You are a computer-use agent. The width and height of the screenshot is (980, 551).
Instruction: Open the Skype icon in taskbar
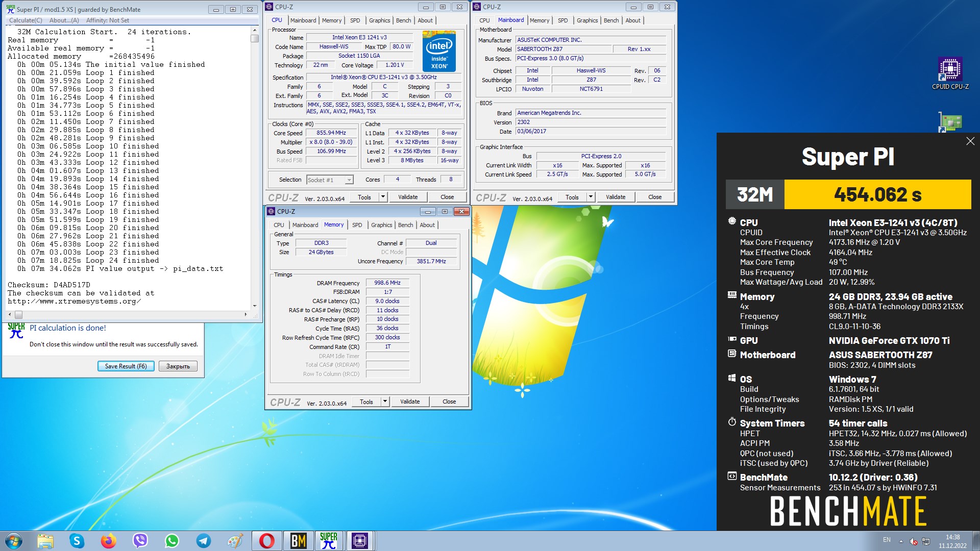[x=77, y=541]
